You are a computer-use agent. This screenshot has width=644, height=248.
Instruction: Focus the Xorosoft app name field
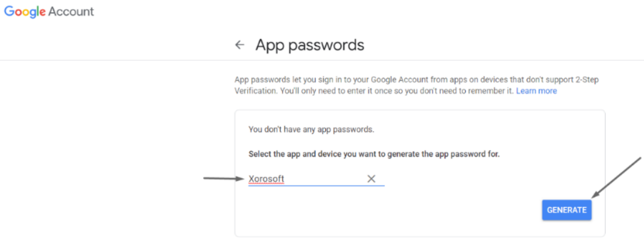click(x=316, y=179)
